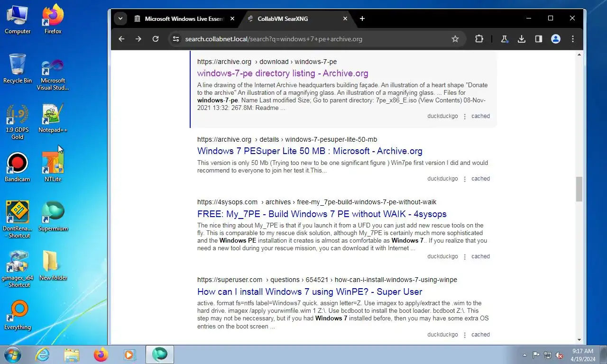Viewport: 607px width, 364px height.
Task: Open options menu for PESuper Lite result
Action: point(465,179)
